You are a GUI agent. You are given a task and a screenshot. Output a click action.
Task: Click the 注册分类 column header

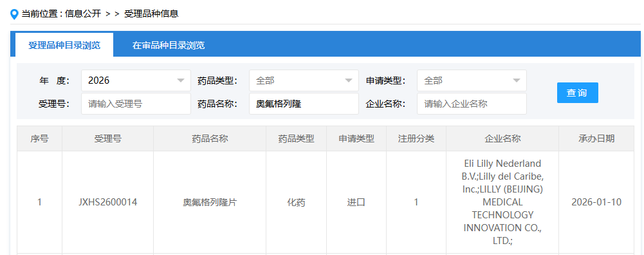[416, 138]
